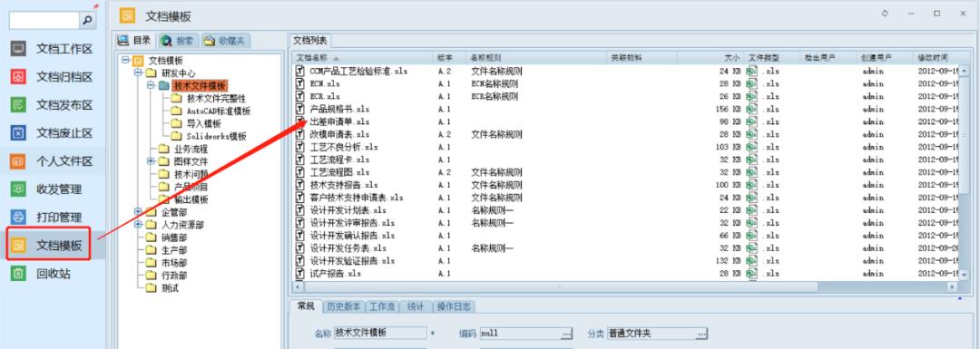Click the 编码 field ellipsis button
Screen dimensions: 980x349
[x=566, y=334]
